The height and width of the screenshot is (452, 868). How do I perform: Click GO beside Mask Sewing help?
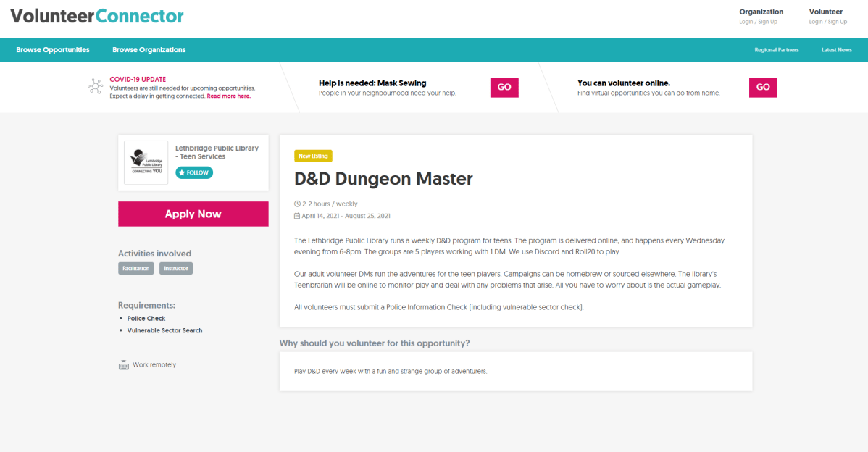(504, 87)
